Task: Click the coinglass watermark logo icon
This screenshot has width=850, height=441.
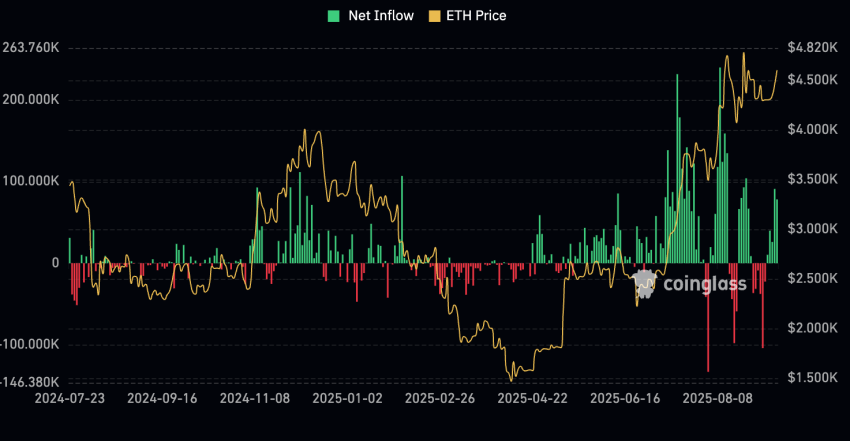Action: (648, 284)
